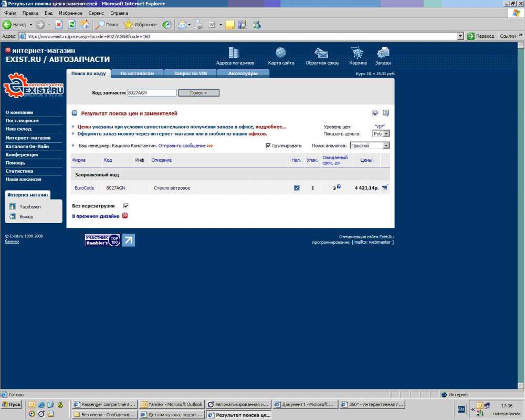Open the Mail envelope toolbar icon

click(183, 25)
